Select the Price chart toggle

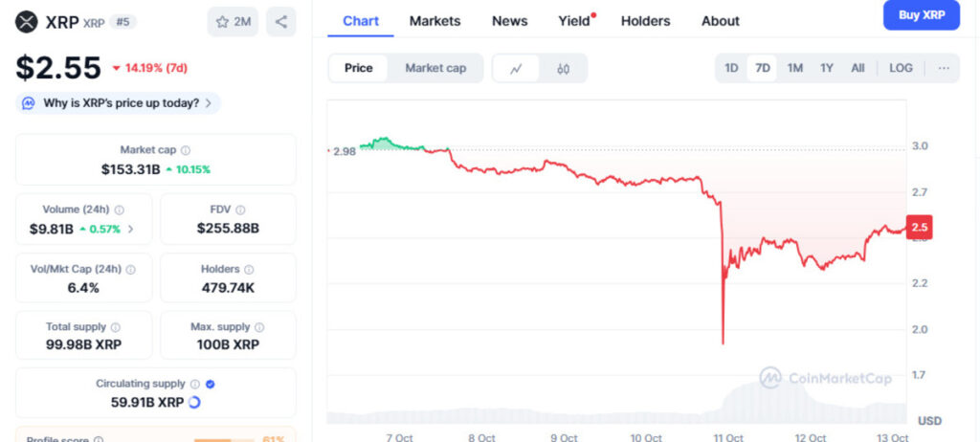pos(359,68)
